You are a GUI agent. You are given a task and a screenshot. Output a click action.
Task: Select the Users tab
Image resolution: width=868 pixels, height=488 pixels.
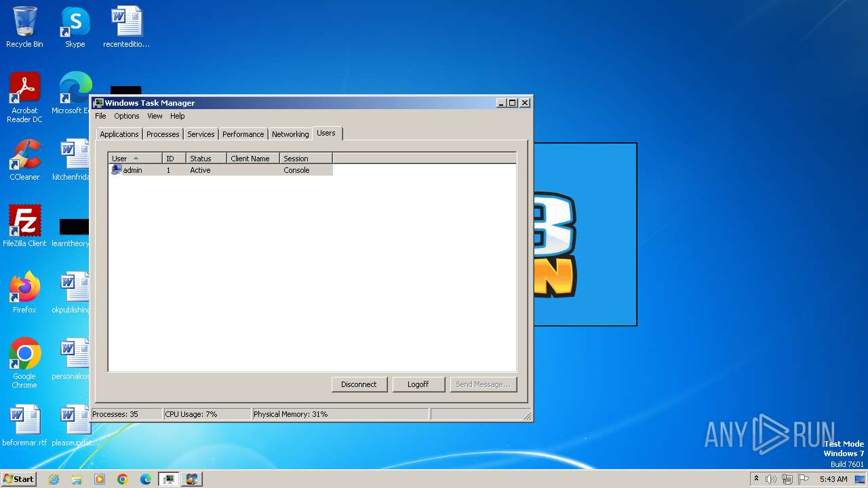tap(326, 133)
